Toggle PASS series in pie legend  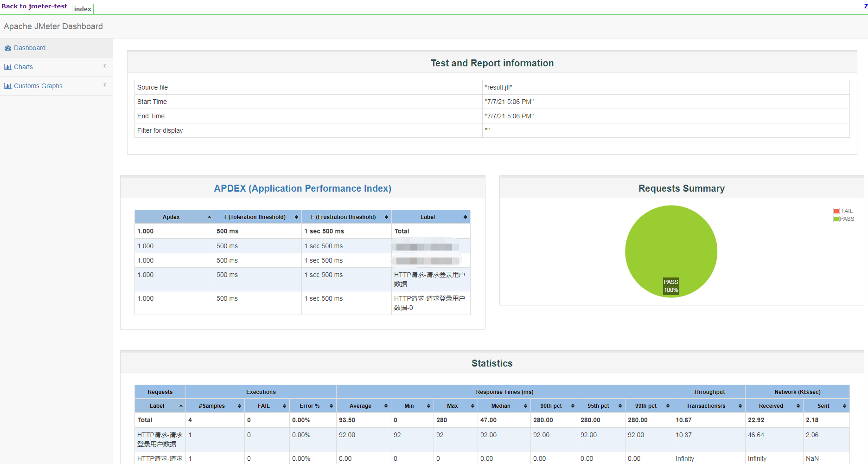pyautogui.click(x=844, y=219)
